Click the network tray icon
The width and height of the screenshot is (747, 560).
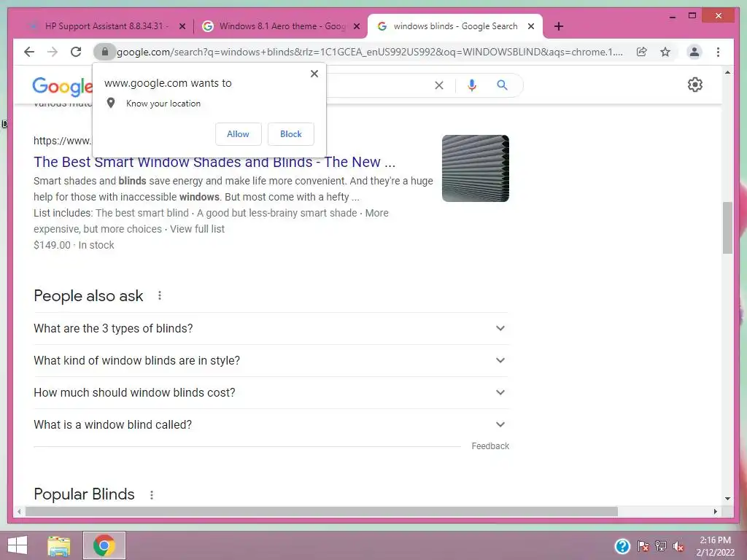pos(661,546)
